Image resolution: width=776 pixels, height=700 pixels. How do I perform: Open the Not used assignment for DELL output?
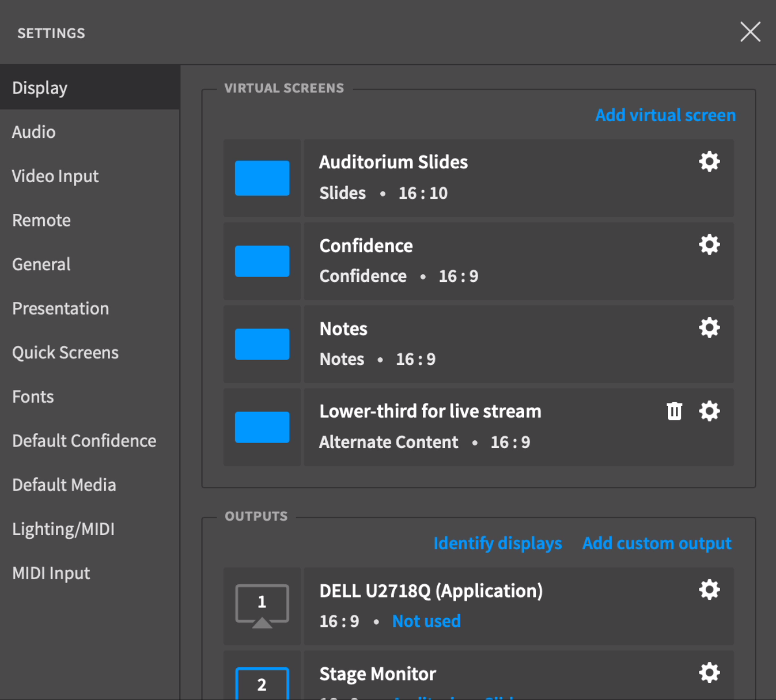pyautogui.click(x=426, y=621)
